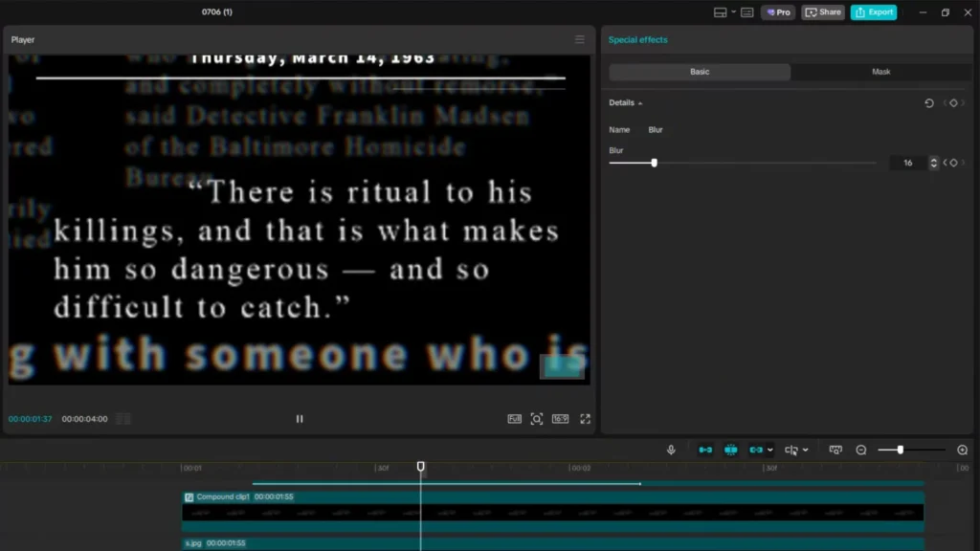The width and height of the screenshot is (980, 551).
Task: Zoom out the timeline
Action: pos(861,450)
